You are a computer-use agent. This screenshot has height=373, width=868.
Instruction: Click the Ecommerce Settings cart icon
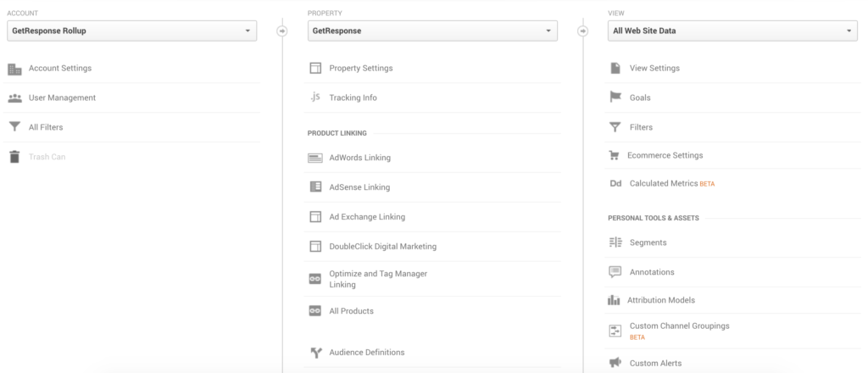[x=614, y=155]
